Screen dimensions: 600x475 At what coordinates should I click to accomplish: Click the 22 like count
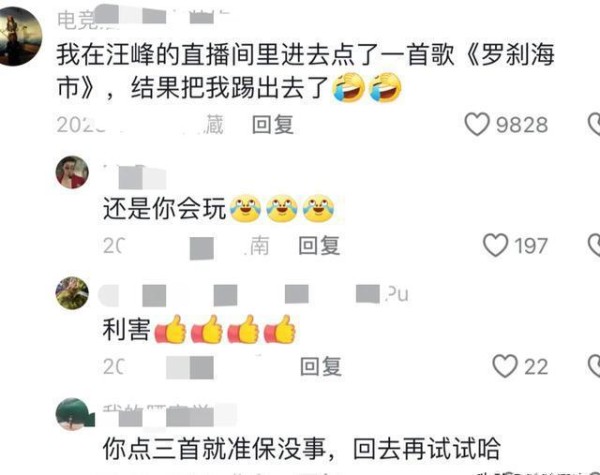point(536,367)
